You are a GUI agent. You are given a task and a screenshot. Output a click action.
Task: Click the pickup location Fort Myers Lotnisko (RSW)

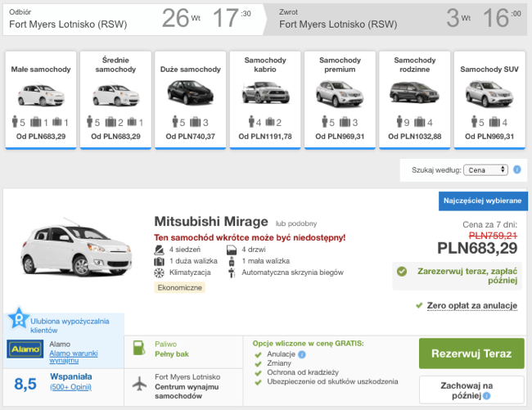(68, 25)
